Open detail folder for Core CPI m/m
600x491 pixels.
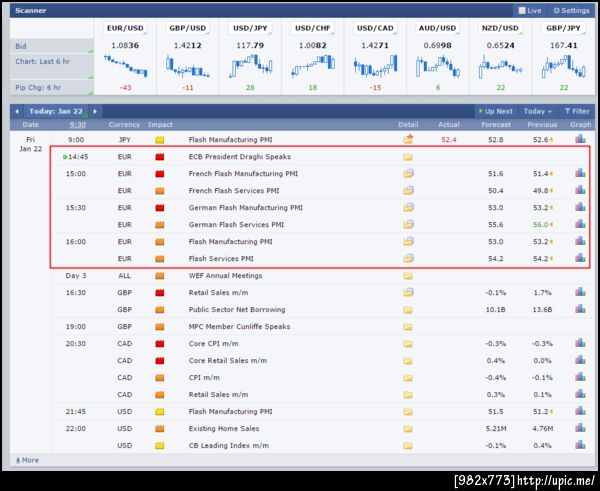(408, 344)
